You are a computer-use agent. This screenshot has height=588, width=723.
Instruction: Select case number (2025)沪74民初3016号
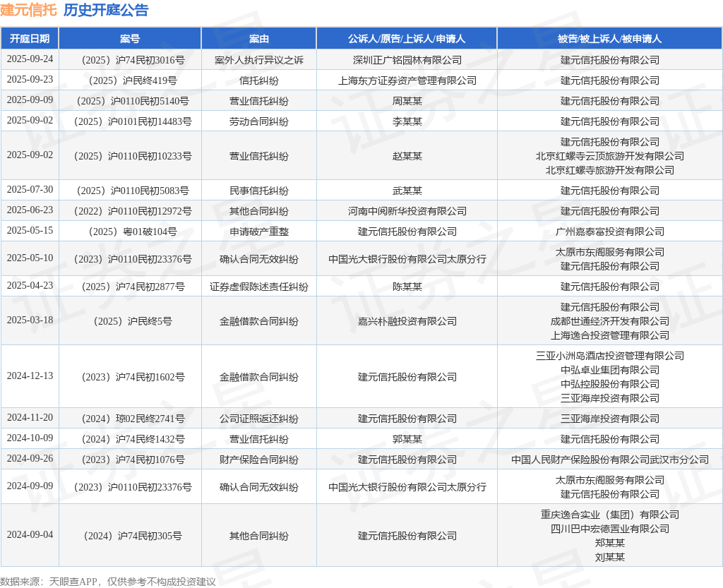coord(133,61)
